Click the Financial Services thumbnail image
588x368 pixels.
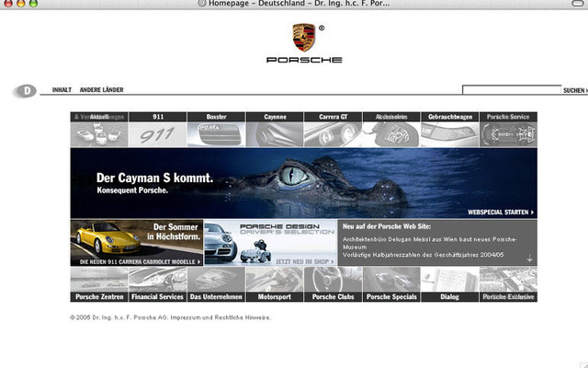[x=157, y=280]
